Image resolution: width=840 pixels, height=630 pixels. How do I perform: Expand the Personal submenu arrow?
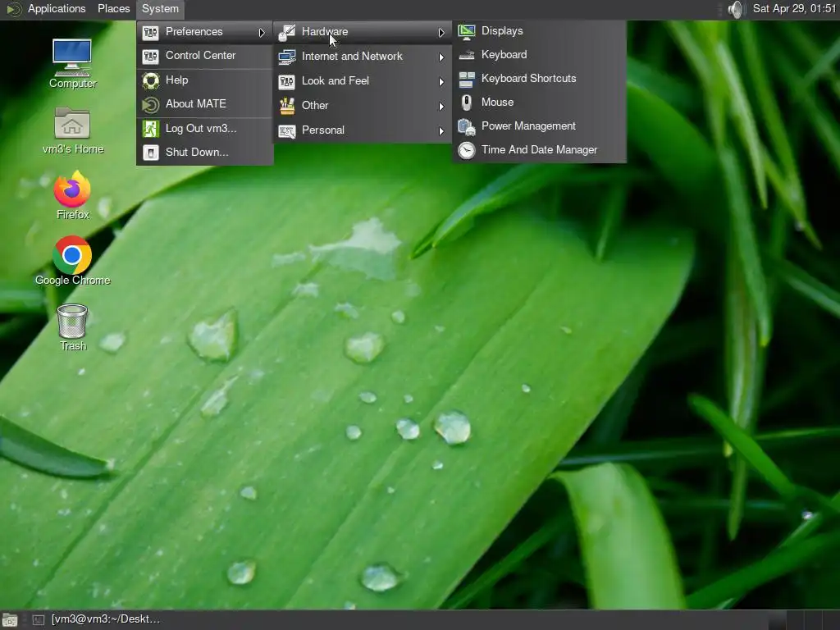[441, 130]
